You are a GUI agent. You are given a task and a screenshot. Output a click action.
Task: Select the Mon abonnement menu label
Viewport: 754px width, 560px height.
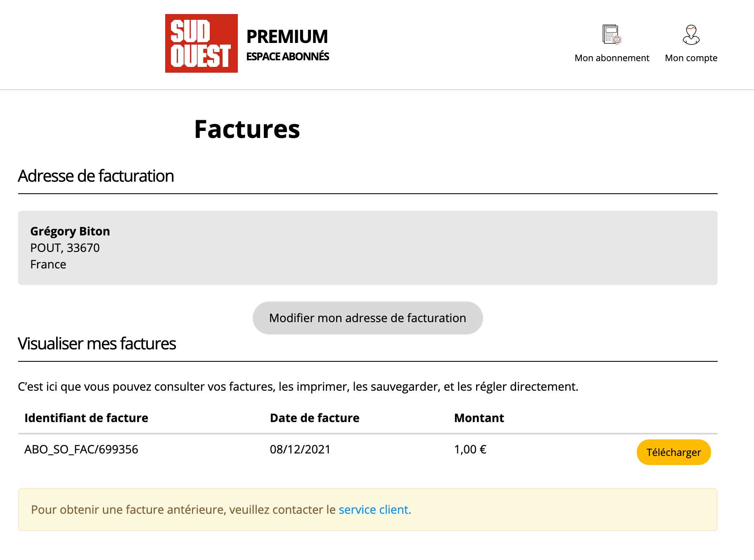click(x=612, y=58)
